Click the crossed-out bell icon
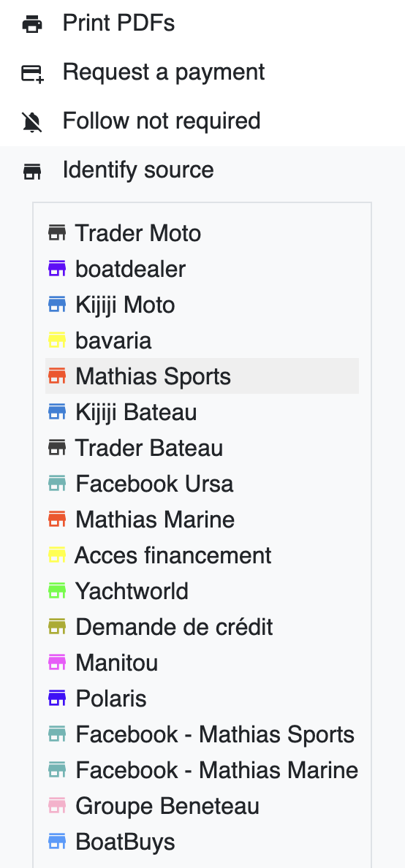The width and height of the screenshot is (405, 868). tap(32, 122)
